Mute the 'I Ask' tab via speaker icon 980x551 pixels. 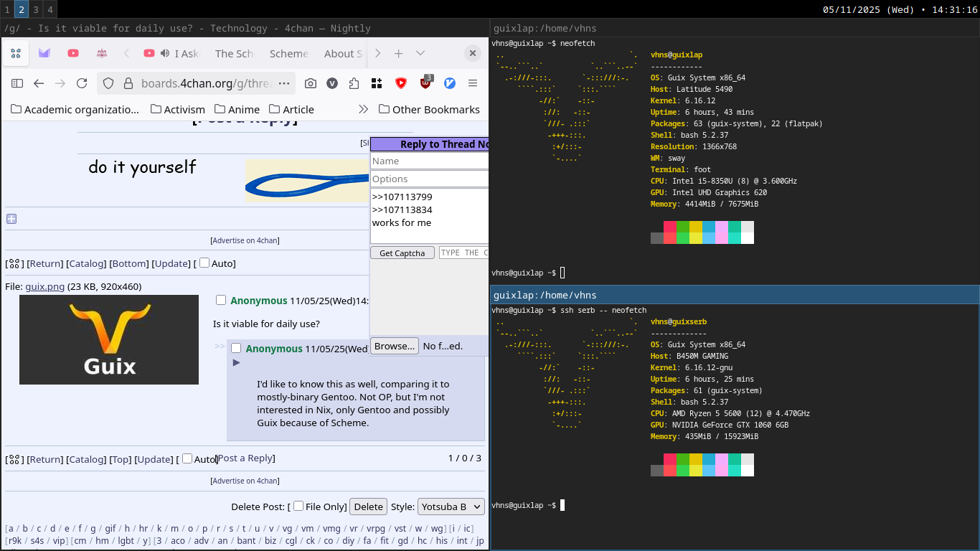tap(165, 53)
